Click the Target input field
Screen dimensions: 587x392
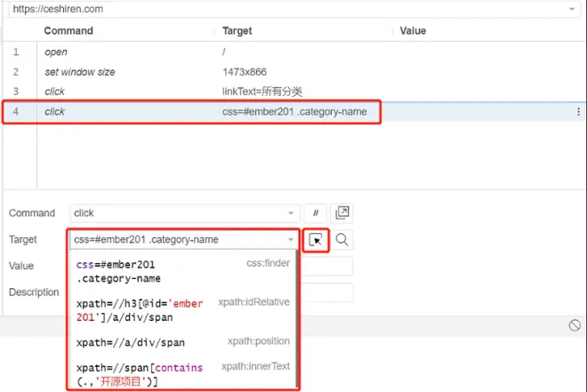tap(178, 240)
